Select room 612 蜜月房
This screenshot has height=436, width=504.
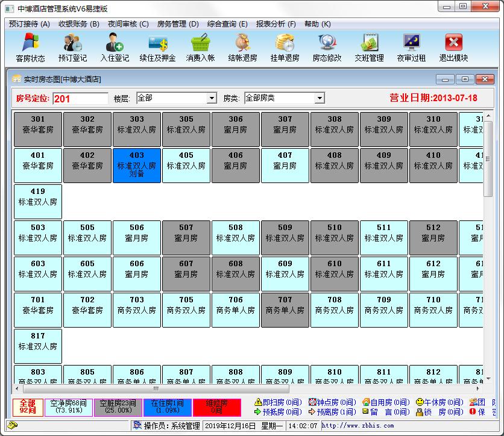[x=433, y=273]
